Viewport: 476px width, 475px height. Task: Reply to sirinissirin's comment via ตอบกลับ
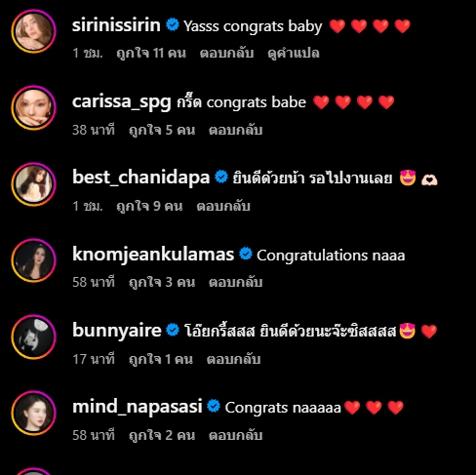click(226, 53)
